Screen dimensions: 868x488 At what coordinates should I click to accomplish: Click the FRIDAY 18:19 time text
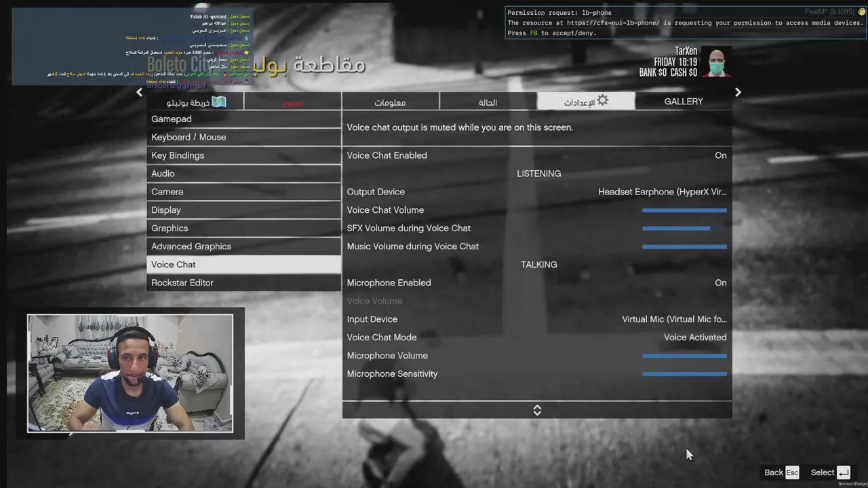tap(675, 62)
